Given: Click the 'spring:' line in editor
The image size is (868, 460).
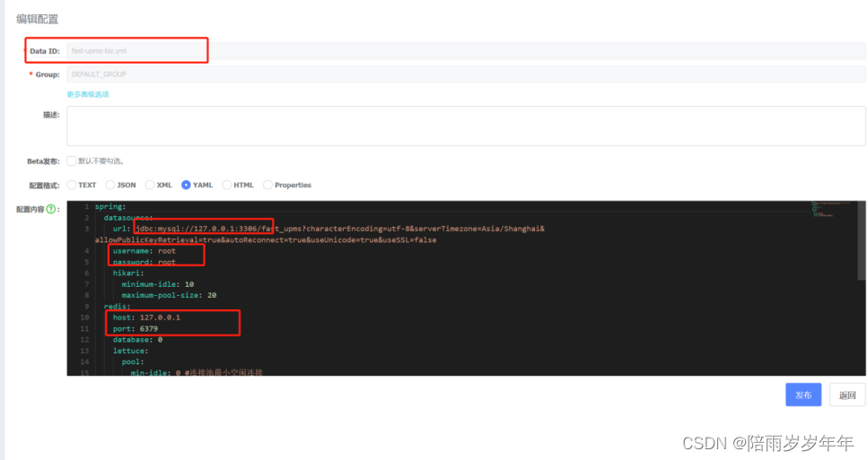Looking at the screenshot, I should (x=110, y=207).
